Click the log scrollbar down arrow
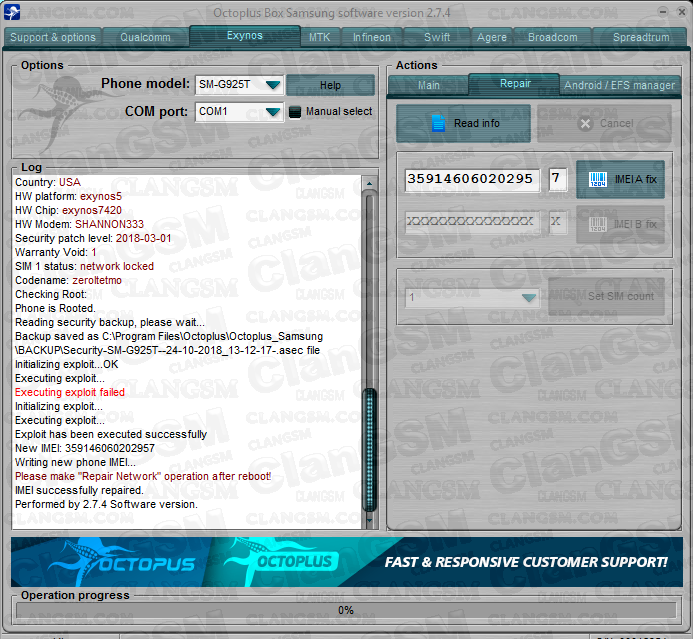This screenshot has height=639, width=693. tap(369, 521)
